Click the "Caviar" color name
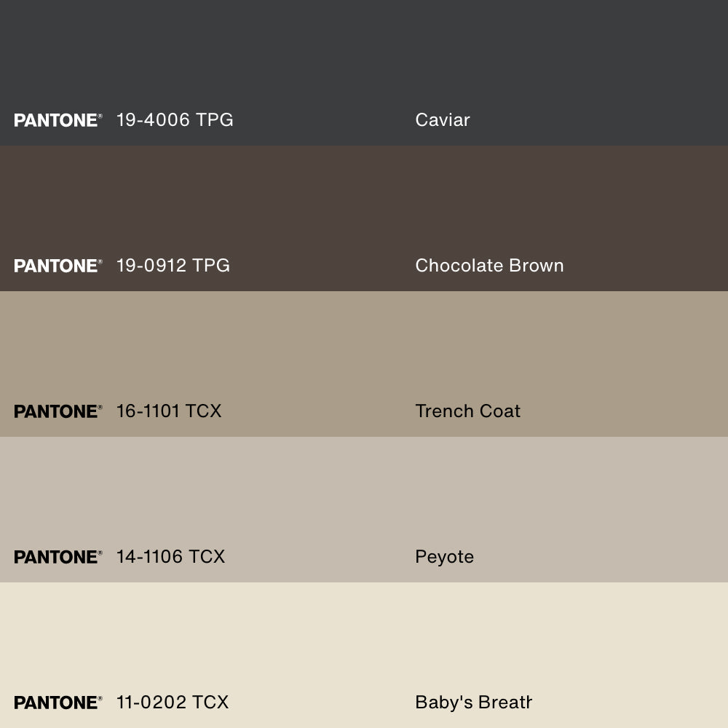This screenshot has width=728, height=728. click(x=443, y=120)
